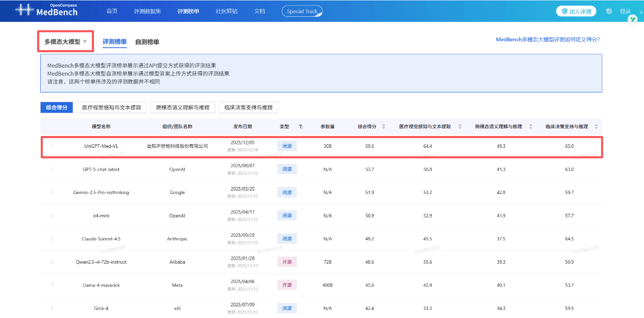Open the language switcher icon beside 登录

click(608, 10)
